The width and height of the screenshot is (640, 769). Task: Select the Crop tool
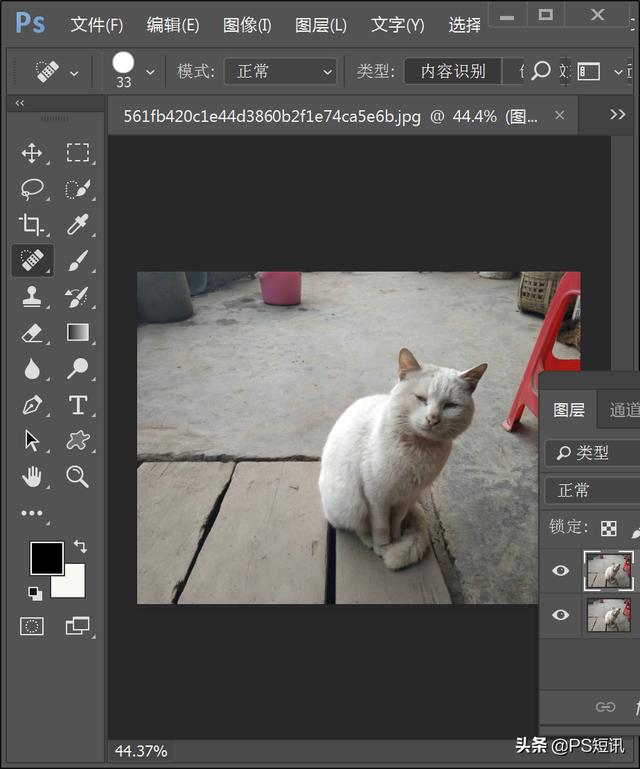31,225
